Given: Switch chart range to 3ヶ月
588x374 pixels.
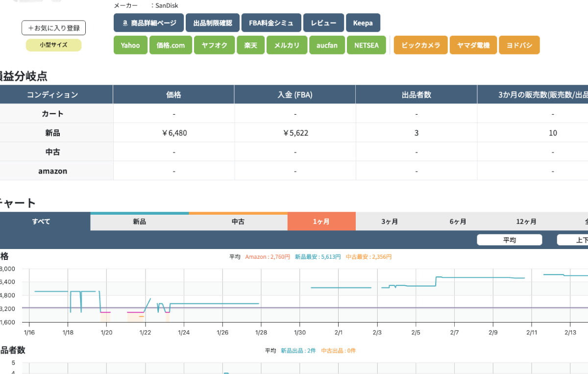Looking at the screenshot, I should tap(390, 222).
